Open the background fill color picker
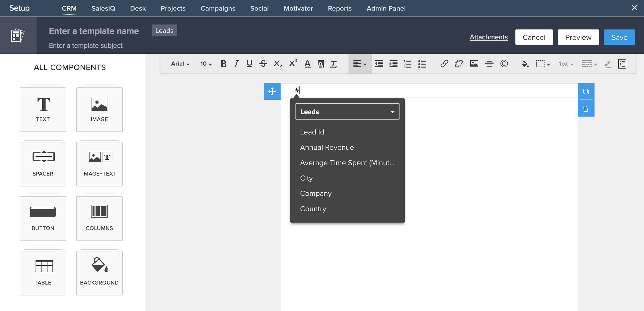The image size is (644, 311). pyautogui.click(x=525, y=64)
